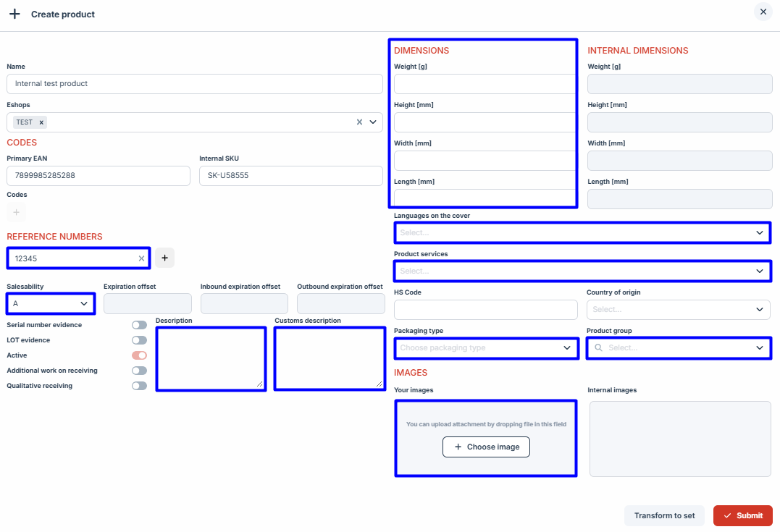Clear the 12345 reference number

pos(141,258)
